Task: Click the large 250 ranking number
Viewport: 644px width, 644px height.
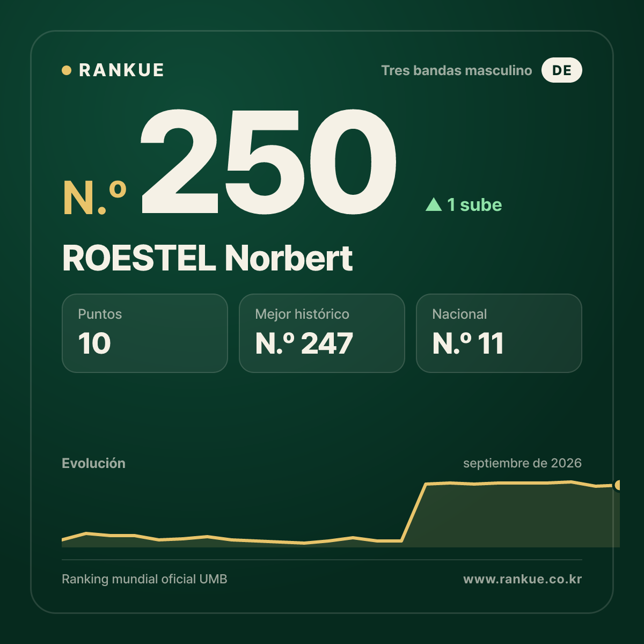Action: [x=268, y=161]
